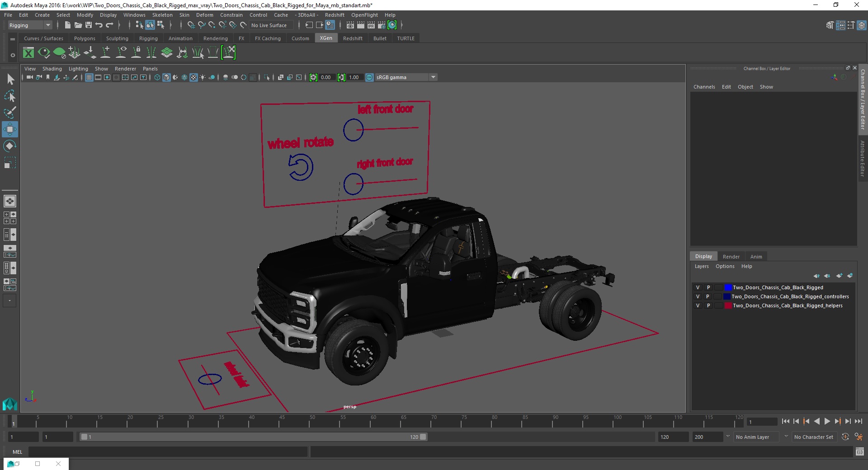The width and height of the screenshot is (868, 470).
Task: Open the File menu
Action: coord(8,15)
